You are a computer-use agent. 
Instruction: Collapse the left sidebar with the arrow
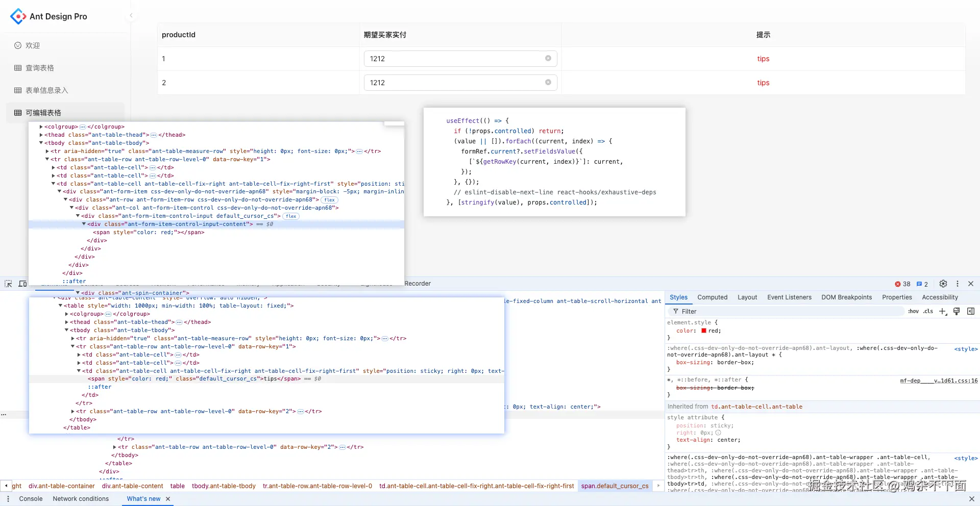131,15
